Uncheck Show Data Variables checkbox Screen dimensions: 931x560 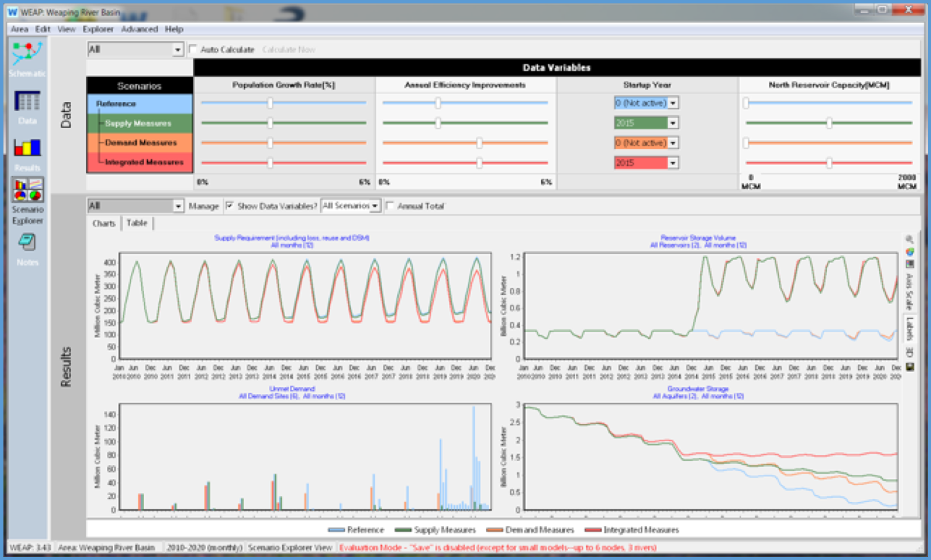click(230, 206)
